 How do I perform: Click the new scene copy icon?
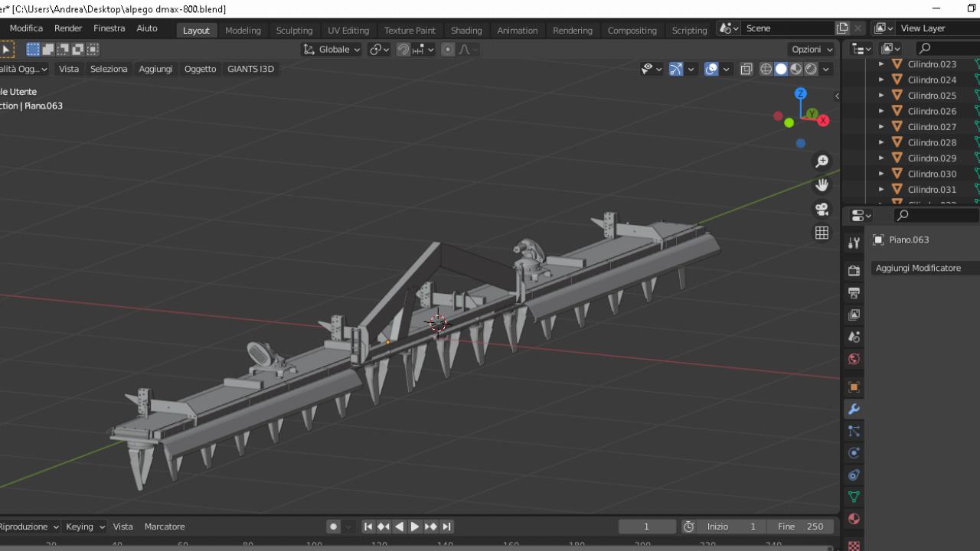(842, 28)
